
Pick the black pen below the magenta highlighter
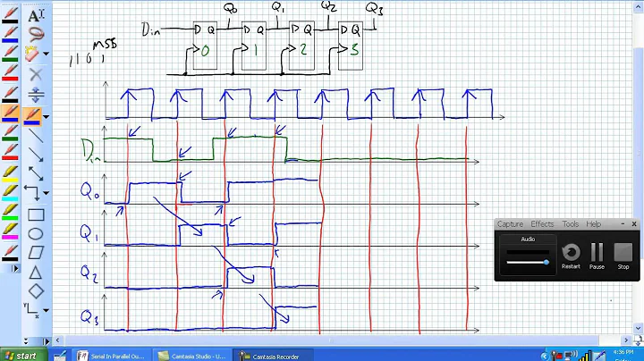[10, 252]
